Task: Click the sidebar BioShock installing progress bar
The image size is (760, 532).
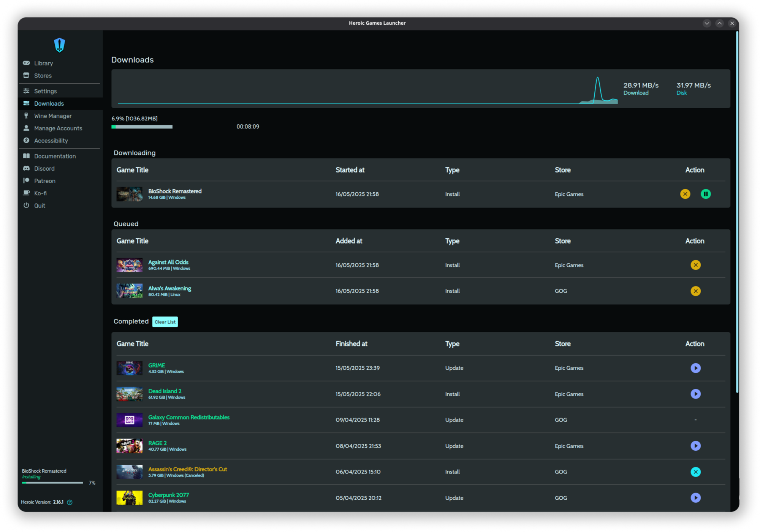Action: coord(52,483)
